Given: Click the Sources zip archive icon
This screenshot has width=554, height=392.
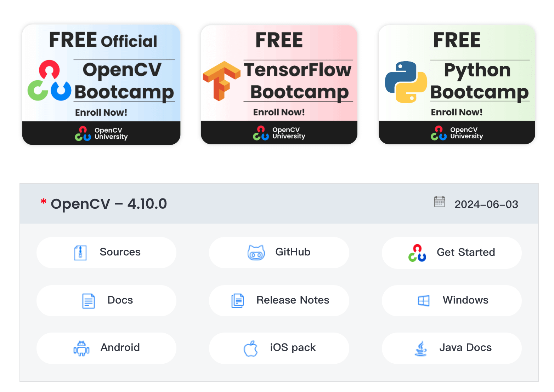Looking at the screenshot, I should coord(80,253).
